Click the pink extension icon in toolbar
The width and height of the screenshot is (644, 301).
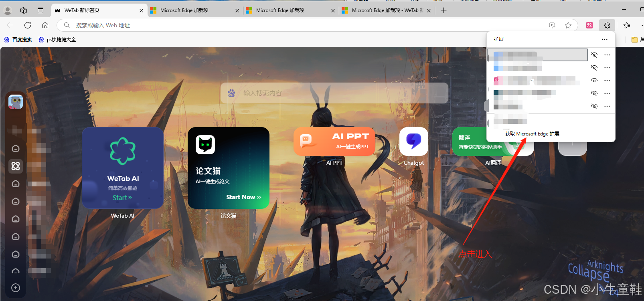(x=589, y=25)
